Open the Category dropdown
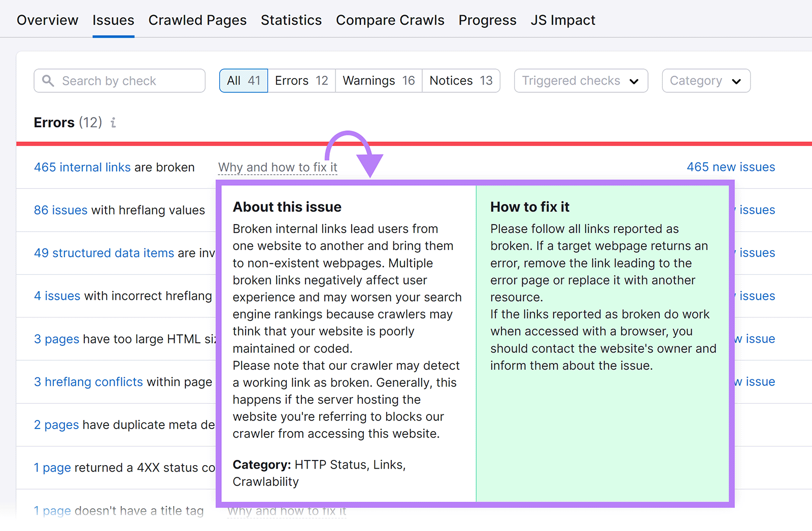Screen dimensions: 812x531 pos(705,80)
